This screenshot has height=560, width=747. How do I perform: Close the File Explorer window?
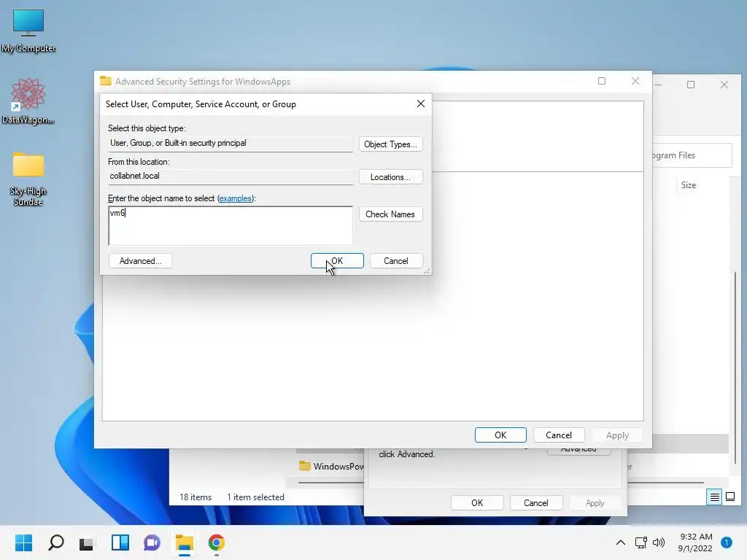(724, 85)
